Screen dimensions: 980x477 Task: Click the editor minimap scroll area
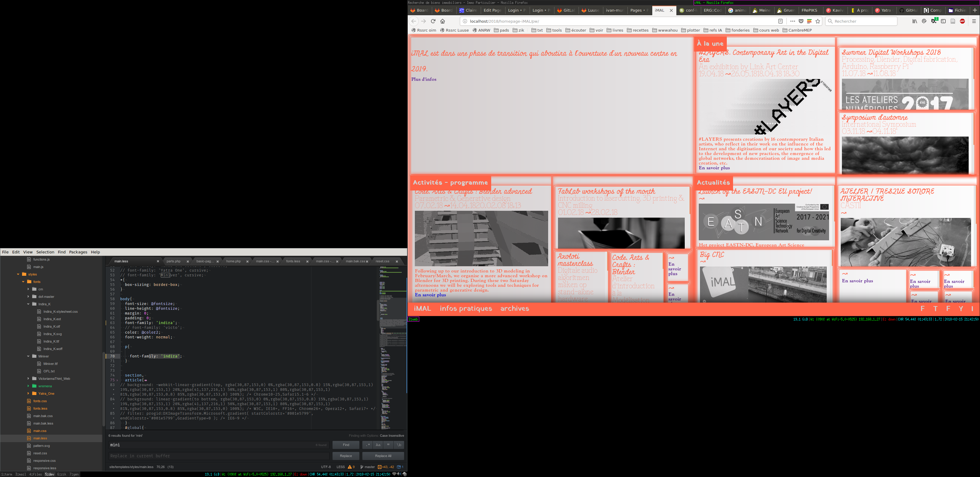point(392,346)
